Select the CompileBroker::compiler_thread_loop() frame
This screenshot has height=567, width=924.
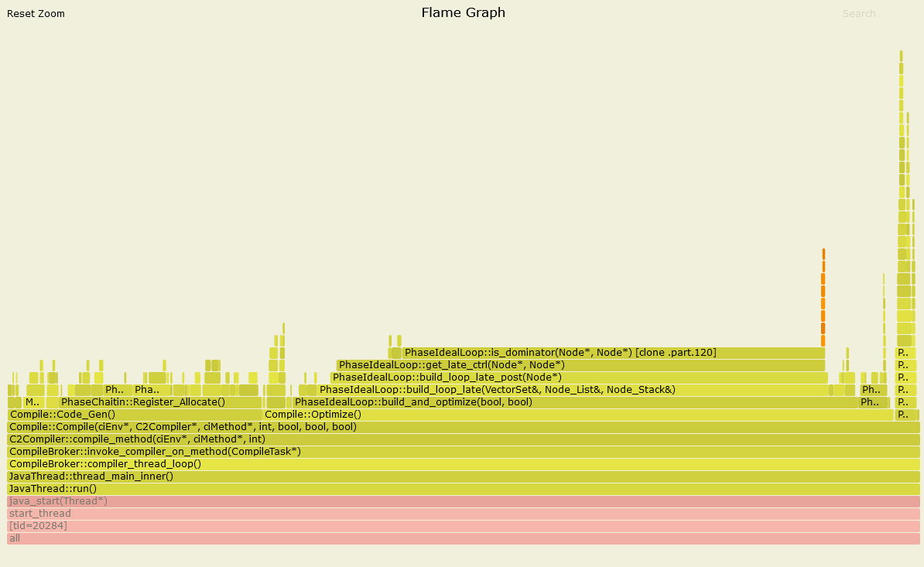point(463,464)
